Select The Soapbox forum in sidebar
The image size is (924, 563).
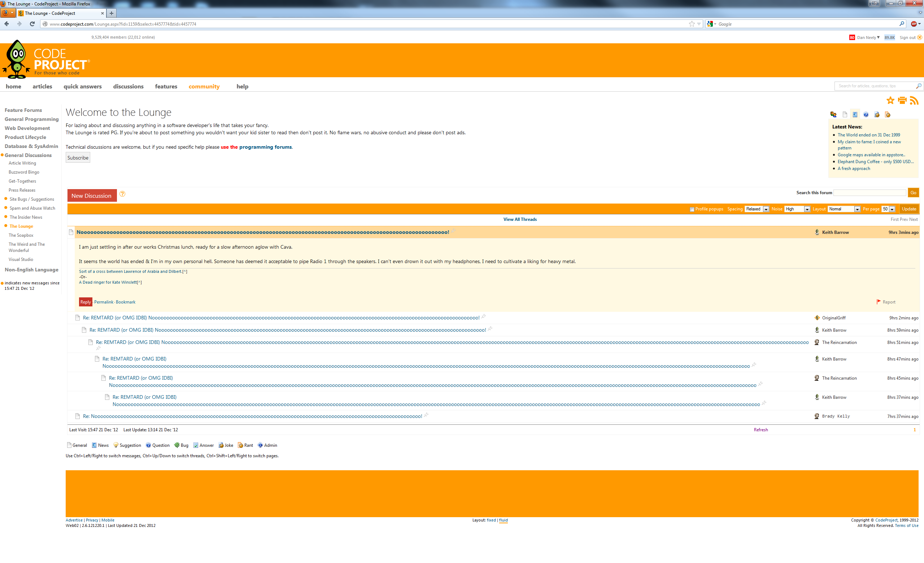click(x=21, y=235)
